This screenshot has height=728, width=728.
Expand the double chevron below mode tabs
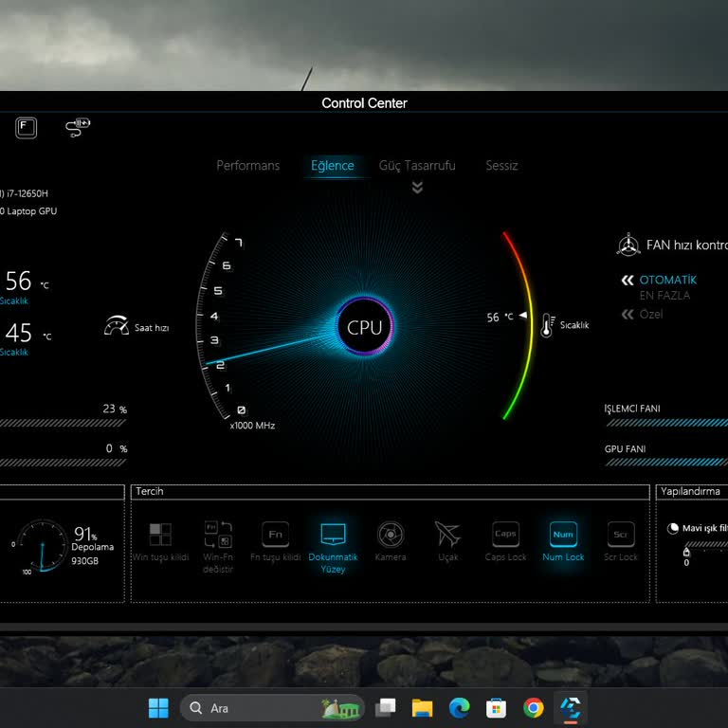(x=417, y=188)
